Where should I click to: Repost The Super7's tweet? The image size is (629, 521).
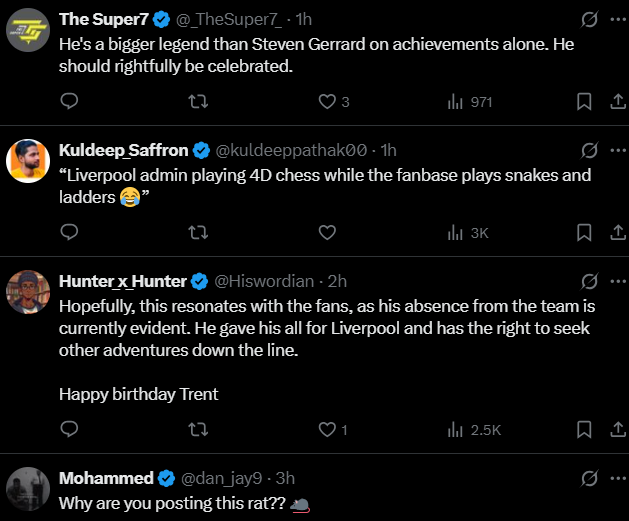click(x=198, y=101)
